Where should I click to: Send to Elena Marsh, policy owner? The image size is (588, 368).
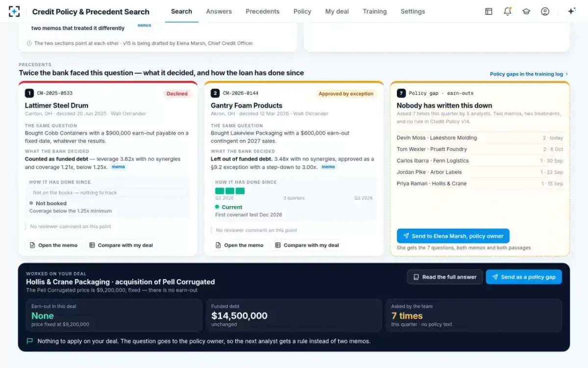453,236
